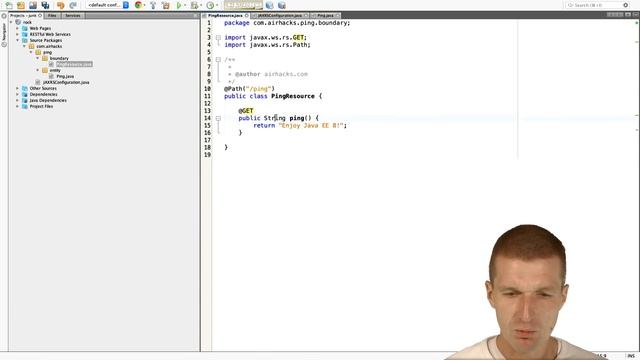This screenshot has height=360, width=640.
Task: Expand the RESTful Web Services node
Action: (18, 34)
